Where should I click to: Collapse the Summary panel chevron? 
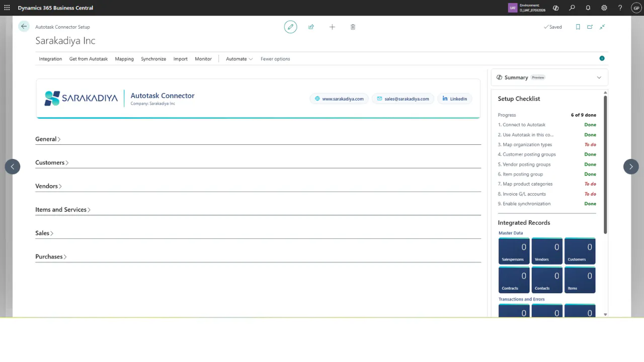point(599,77)
